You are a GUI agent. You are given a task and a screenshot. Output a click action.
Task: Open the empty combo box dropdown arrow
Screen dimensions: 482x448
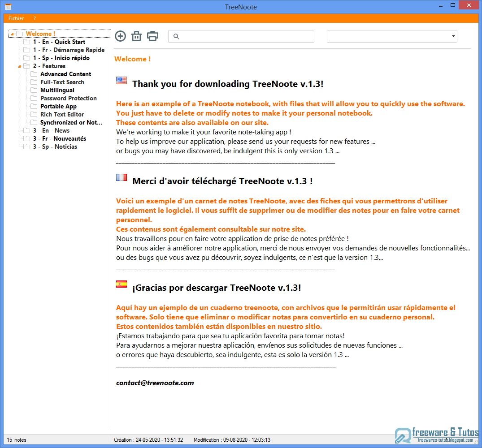(453, 36)
